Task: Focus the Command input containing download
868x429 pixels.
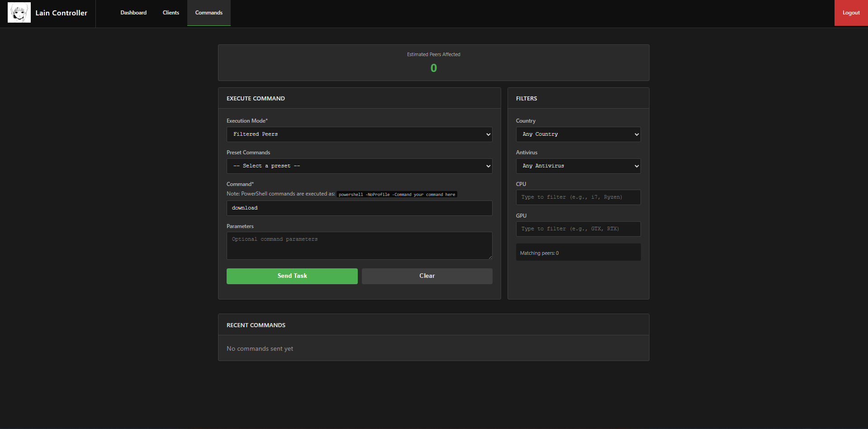Action: point(360,208)
